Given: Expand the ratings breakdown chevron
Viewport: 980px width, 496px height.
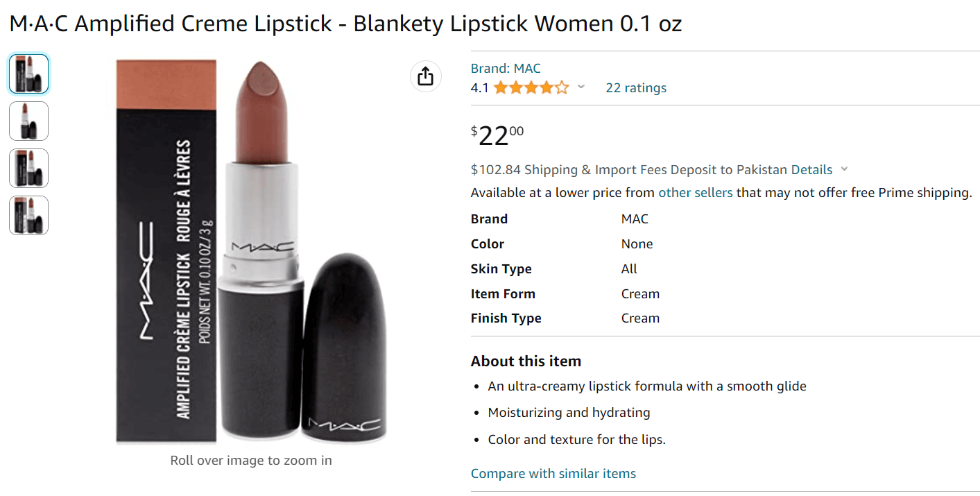Looking at the screenshot, I should coord(581,87).
